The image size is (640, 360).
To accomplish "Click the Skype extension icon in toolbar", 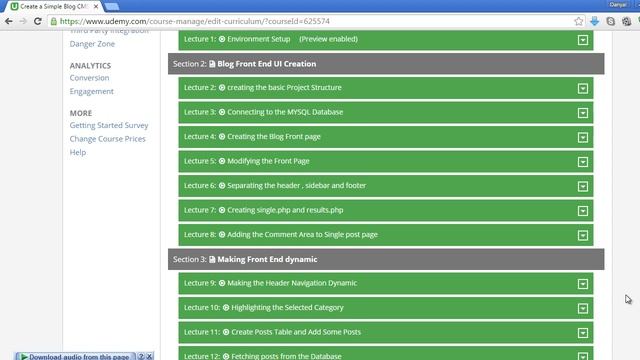I will (611, 21).
